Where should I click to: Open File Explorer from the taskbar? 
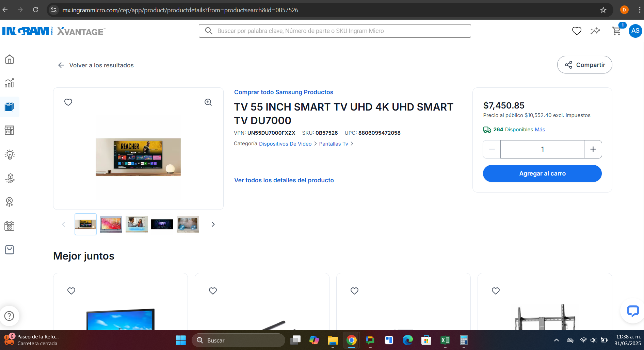[x=333, y=340]
